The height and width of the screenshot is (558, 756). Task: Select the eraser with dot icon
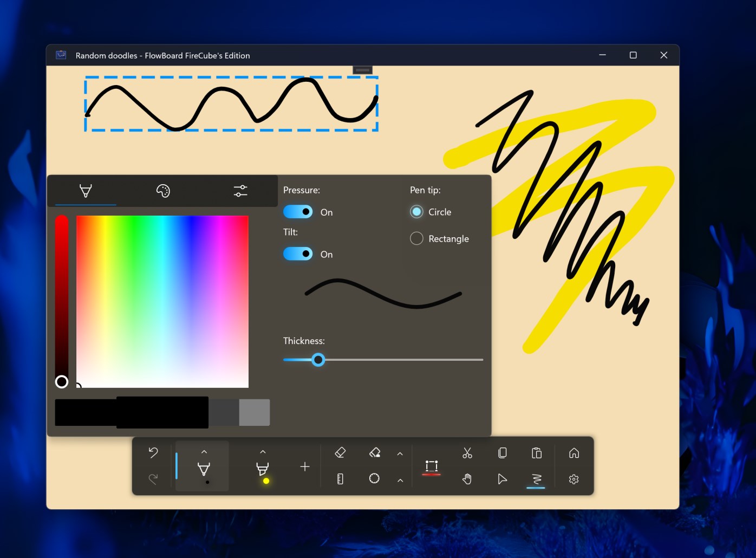(374, 452)
